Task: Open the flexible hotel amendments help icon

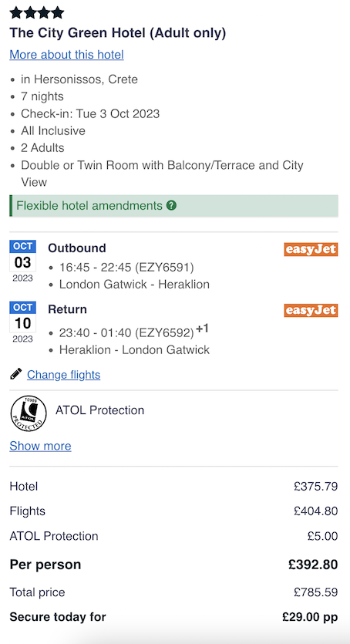Action: [171, 205]
